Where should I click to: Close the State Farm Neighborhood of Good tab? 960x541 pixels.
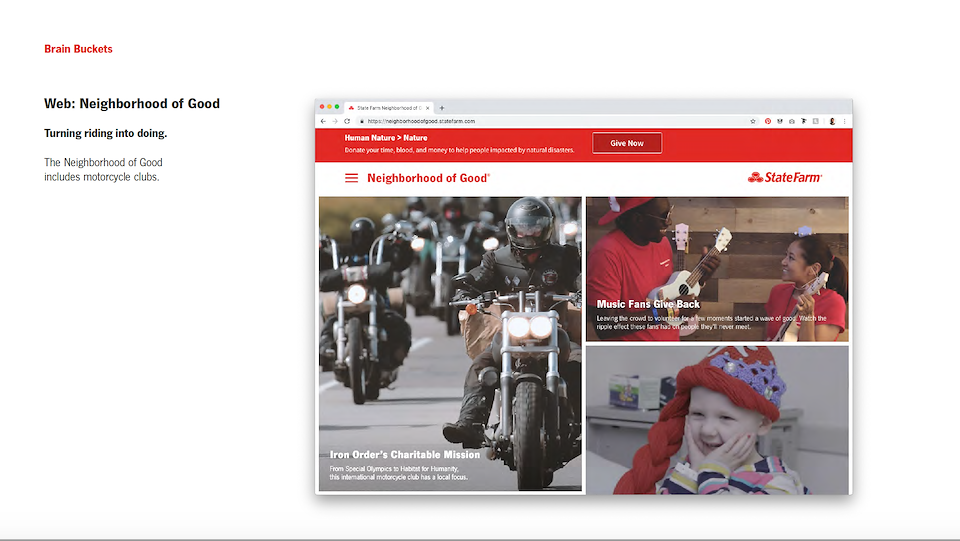click(428, 107)
